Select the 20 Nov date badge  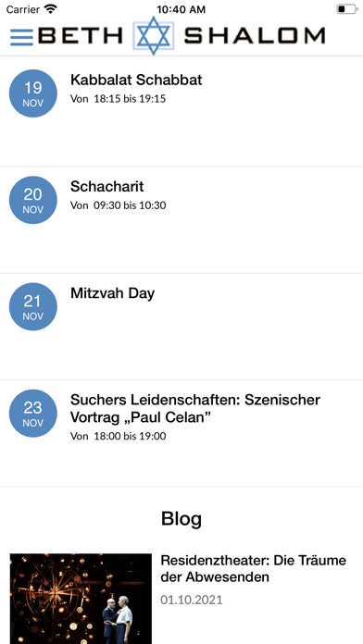click(x=33, y=200)
